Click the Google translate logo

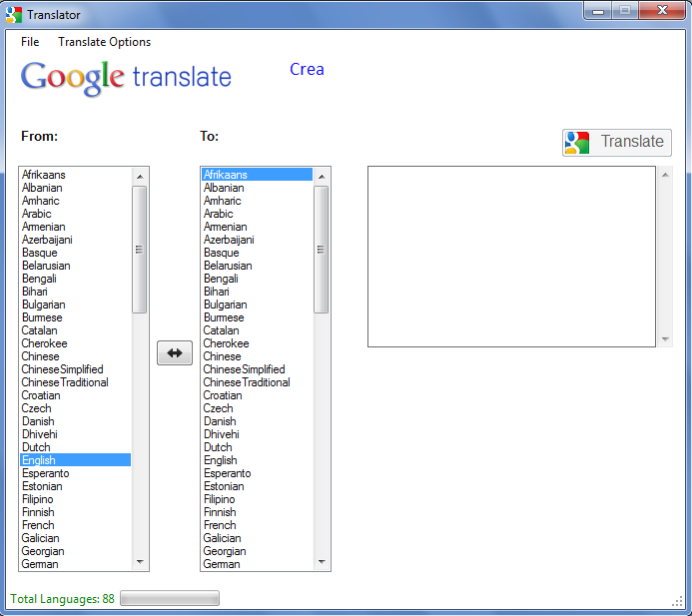[x=126, y=78]
